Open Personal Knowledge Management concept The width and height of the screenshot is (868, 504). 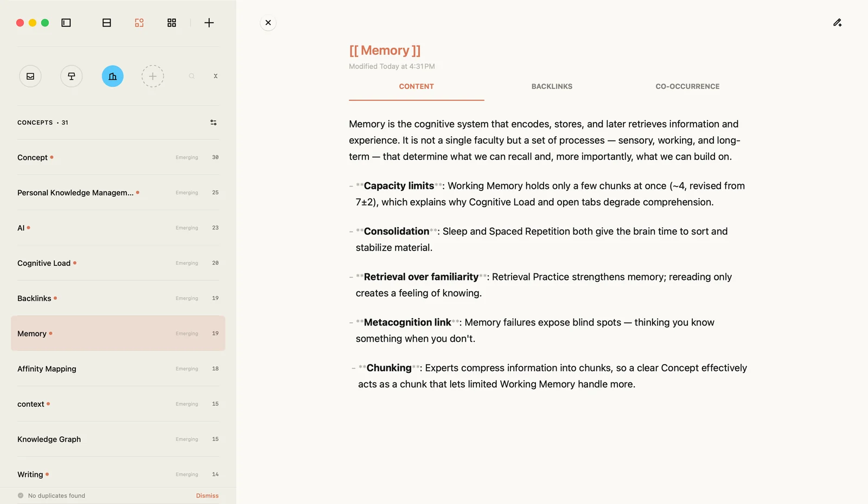(x=118, y=193)
